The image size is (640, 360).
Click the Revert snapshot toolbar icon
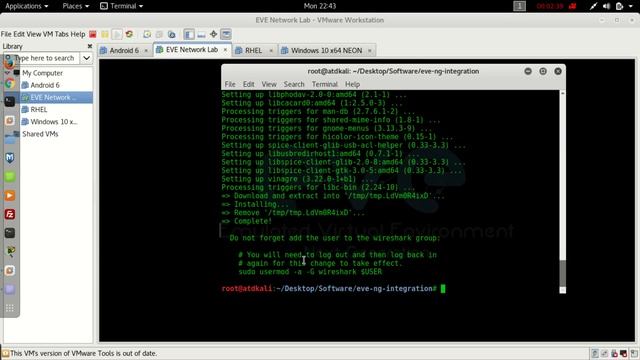[159, 34]
